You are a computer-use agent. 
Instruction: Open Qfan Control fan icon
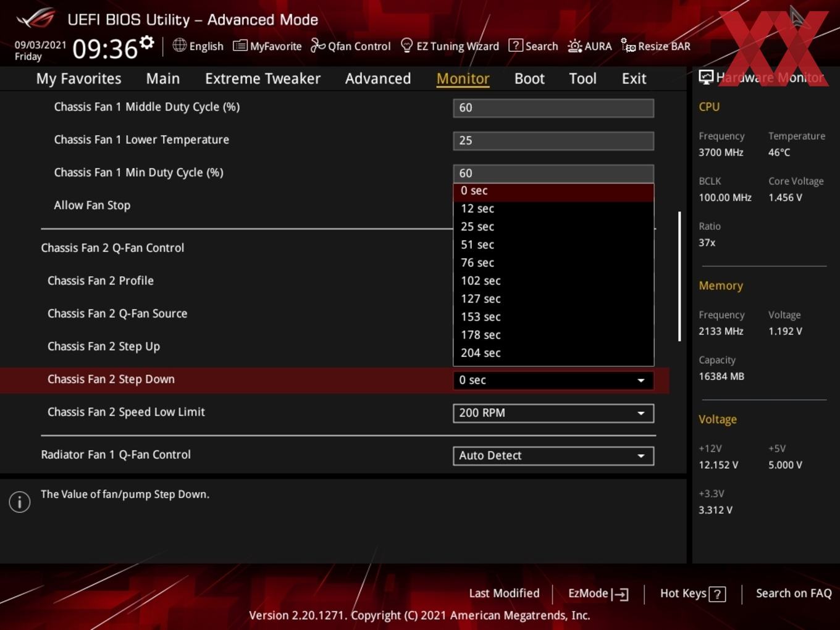pyautogui.click(x=317, y=45)
